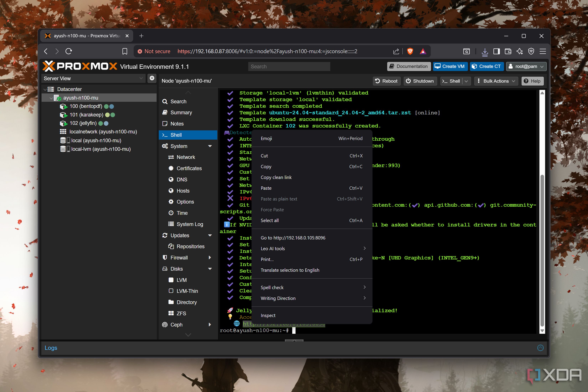This screenshot has height=392, width=588.
Task: Open the root@pam user dropdown
Action: pos(526,66)
